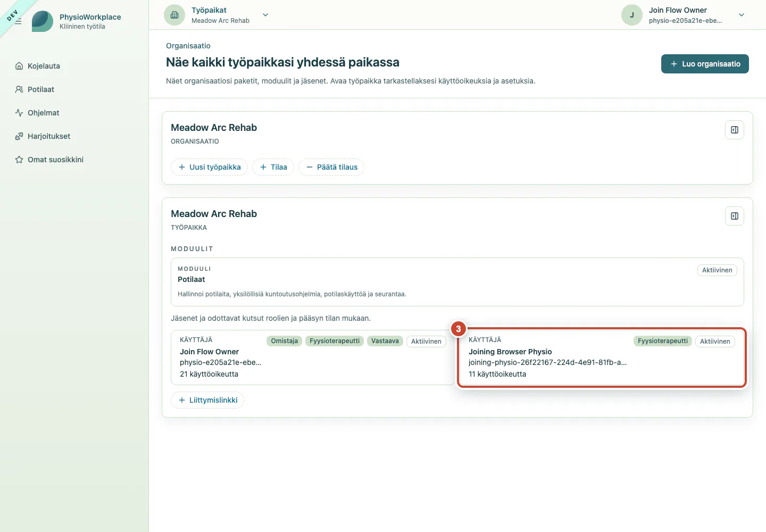Click the Uusi työpaikka button

[x=210, y=167]
